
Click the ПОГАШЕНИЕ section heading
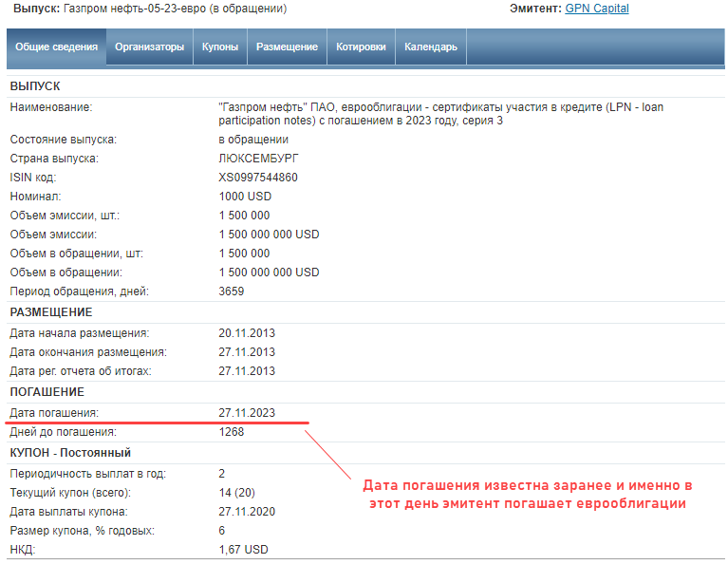pos(47,392)
